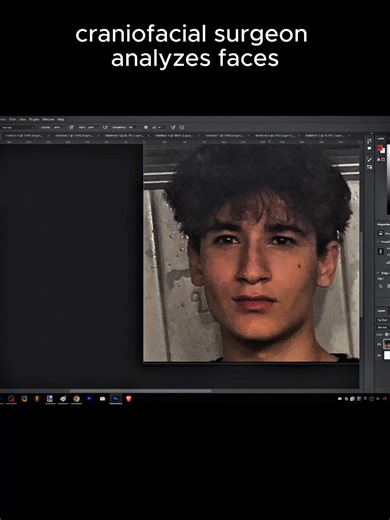Switch to the first Untitled-4 document tab
This screenshot has width=390, height=520.
pos(27,136)
